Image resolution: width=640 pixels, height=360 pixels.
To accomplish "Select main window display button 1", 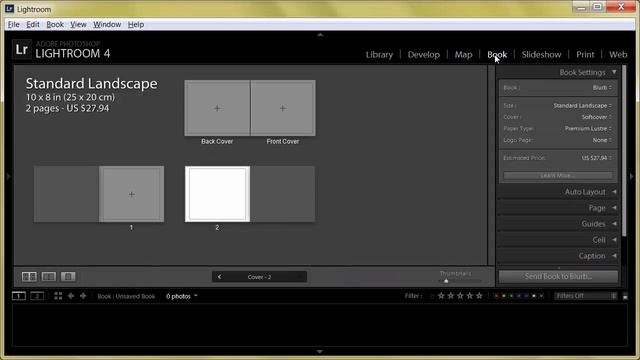I will [x=19, y=296].
